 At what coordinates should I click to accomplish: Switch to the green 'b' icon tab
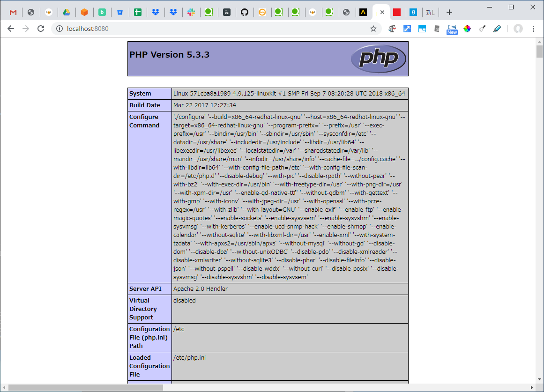(x=102, y=13)
